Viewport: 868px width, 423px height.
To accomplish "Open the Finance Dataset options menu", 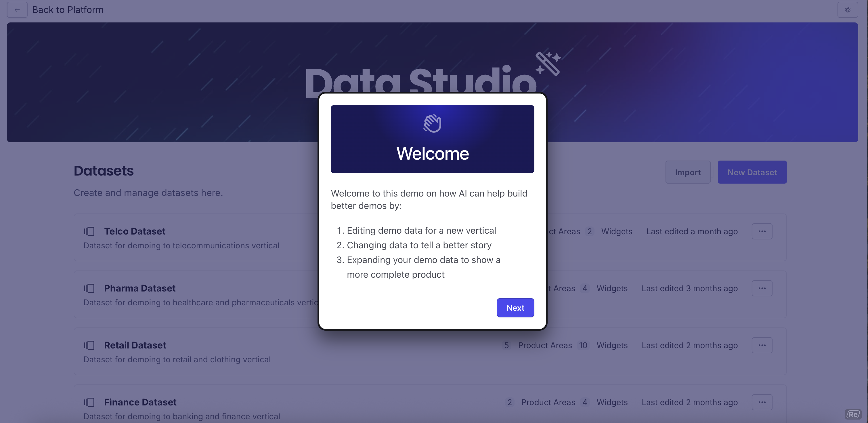I will tap(762, 402).
